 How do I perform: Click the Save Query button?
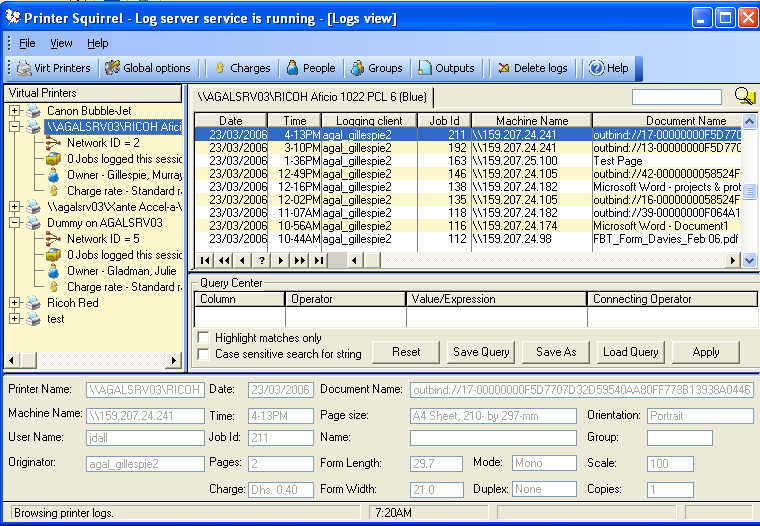481,352
